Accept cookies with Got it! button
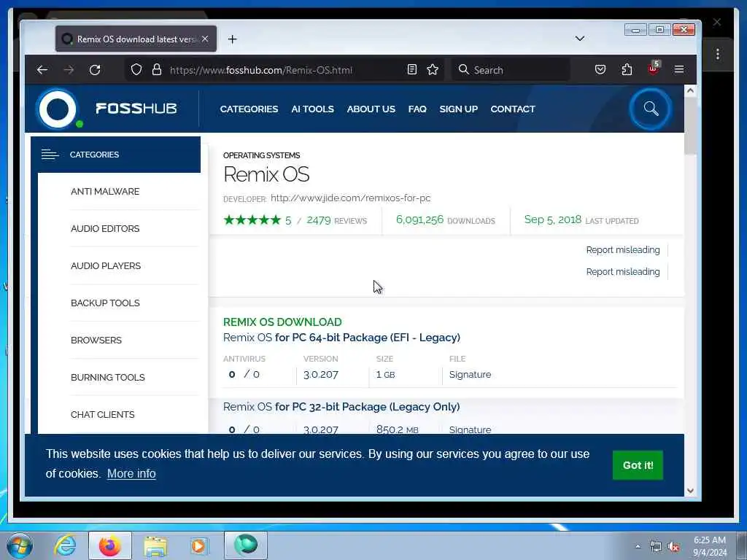The width and height of the screenshot is (747, 560). (638, 465)
